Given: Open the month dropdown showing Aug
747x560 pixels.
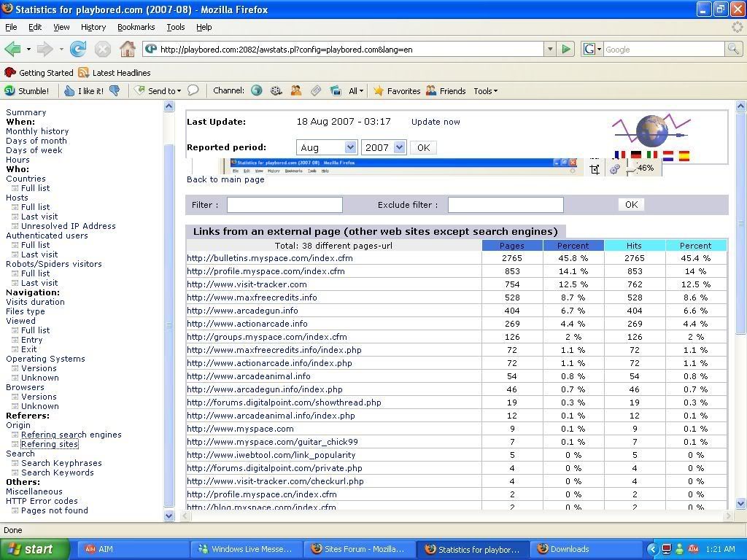Looking at the screenshot, I should pyautogui.click(x=326, y=147).
